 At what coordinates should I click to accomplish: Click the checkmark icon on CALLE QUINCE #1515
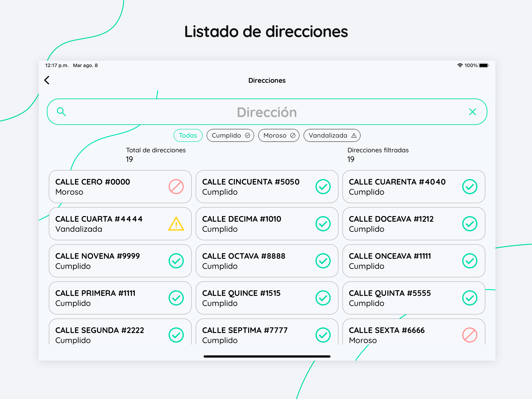pos(323,298)
